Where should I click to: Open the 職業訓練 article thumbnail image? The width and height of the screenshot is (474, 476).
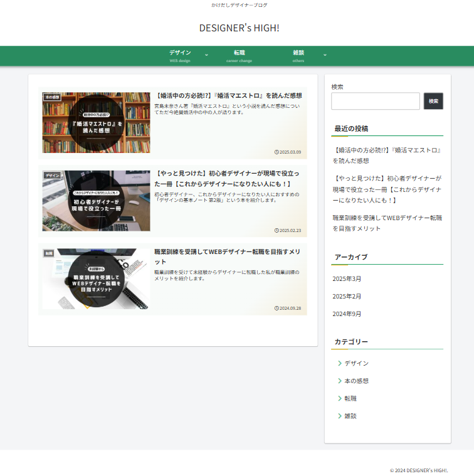click(97, 279)
